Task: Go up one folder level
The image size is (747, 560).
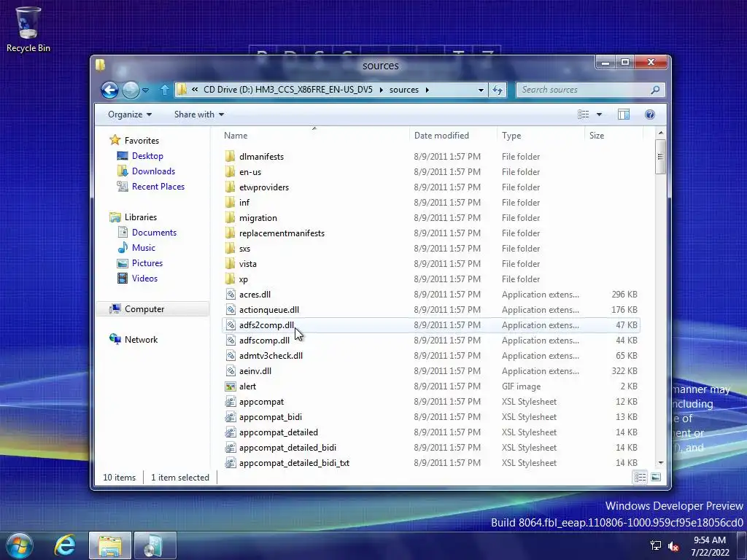Action: coord(165,90)
